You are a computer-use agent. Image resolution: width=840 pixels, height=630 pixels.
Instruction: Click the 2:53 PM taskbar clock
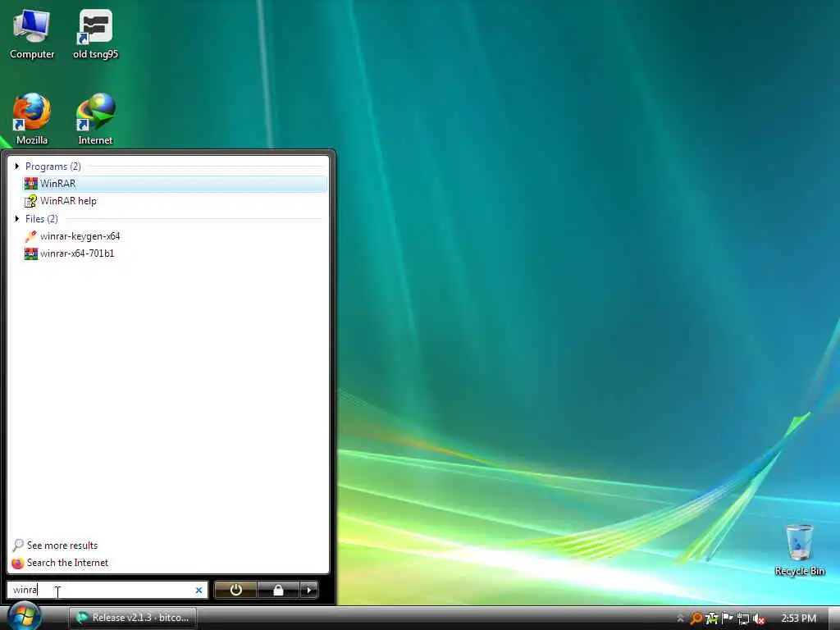click(x=799, y=619)
